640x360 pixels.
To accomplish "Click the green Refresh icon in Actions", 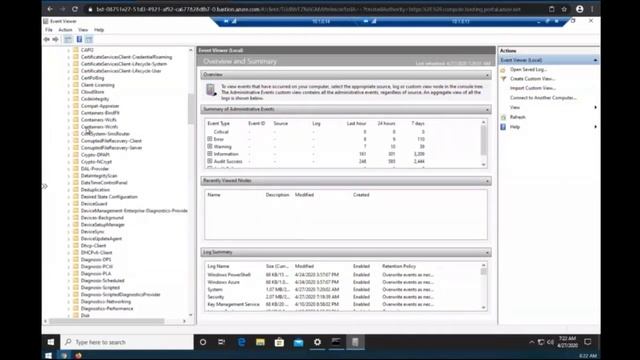I will [503, 117].
